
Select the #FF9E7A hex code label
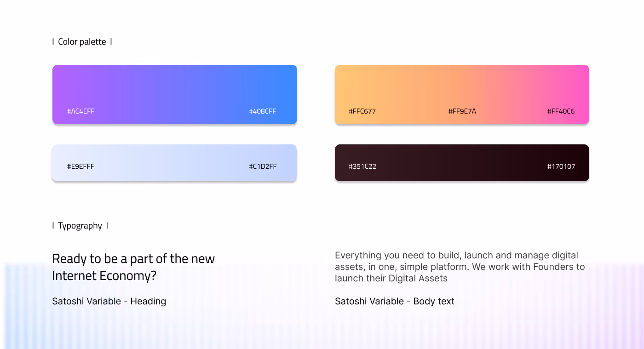[462, 111]
